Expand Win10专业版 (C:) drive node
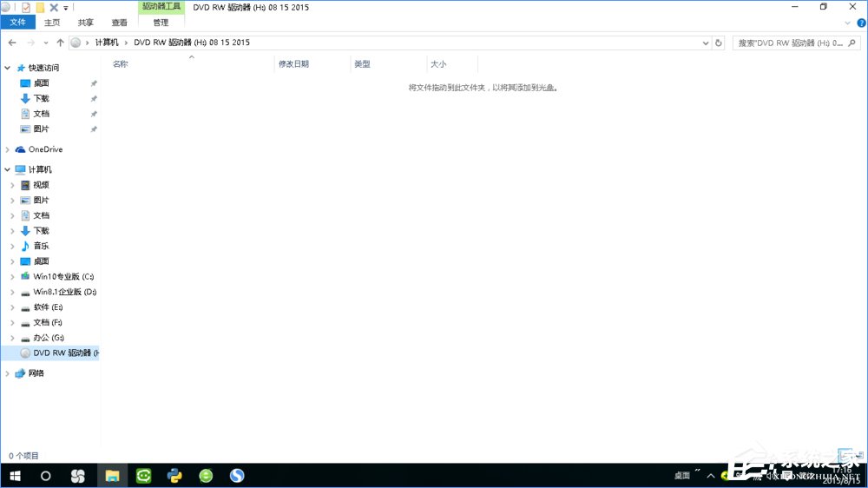The image size is (868, 488). (x=12, y=276)
